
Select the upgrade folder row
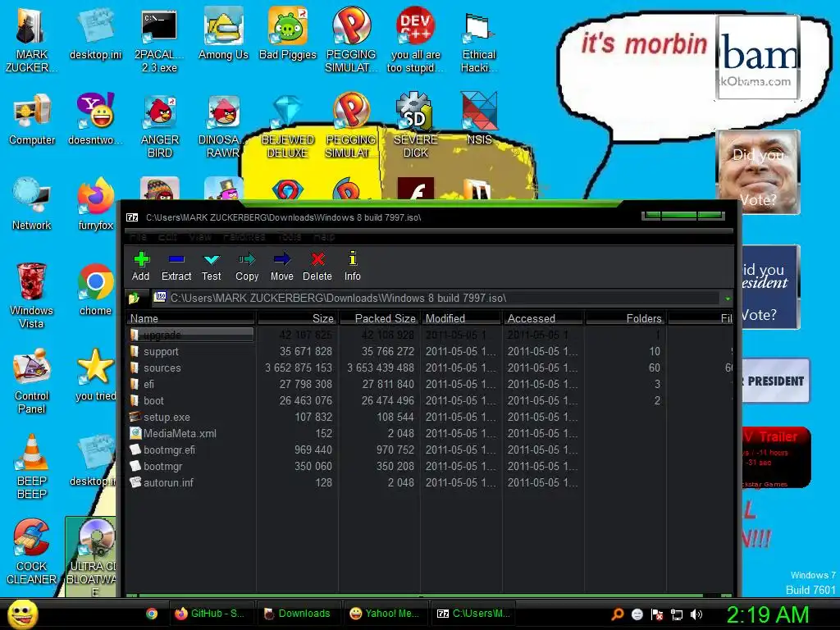[191, 335]
